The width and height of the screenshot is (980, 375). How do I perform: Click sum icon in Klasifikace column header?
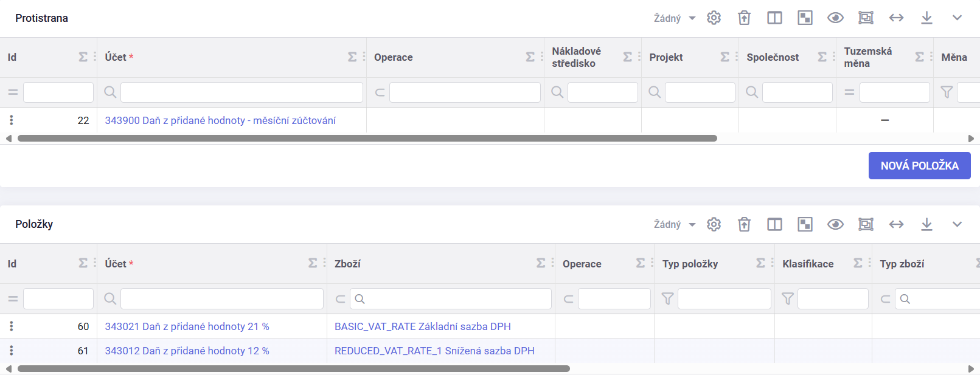858,263
